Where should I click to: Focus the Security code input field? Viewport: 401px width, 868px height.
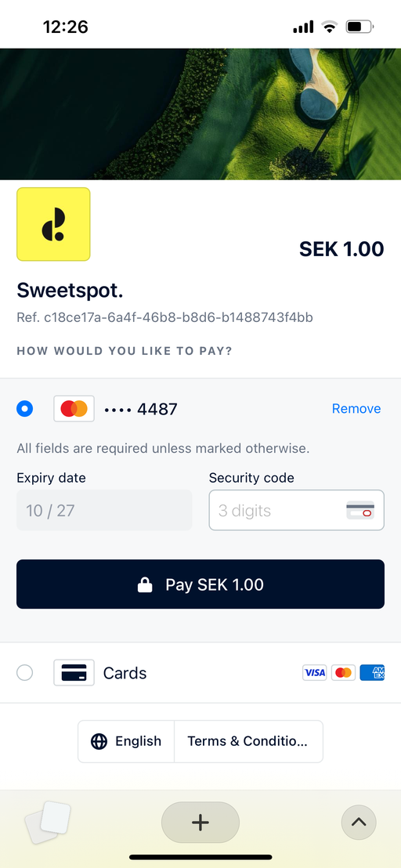coord(297,510)
